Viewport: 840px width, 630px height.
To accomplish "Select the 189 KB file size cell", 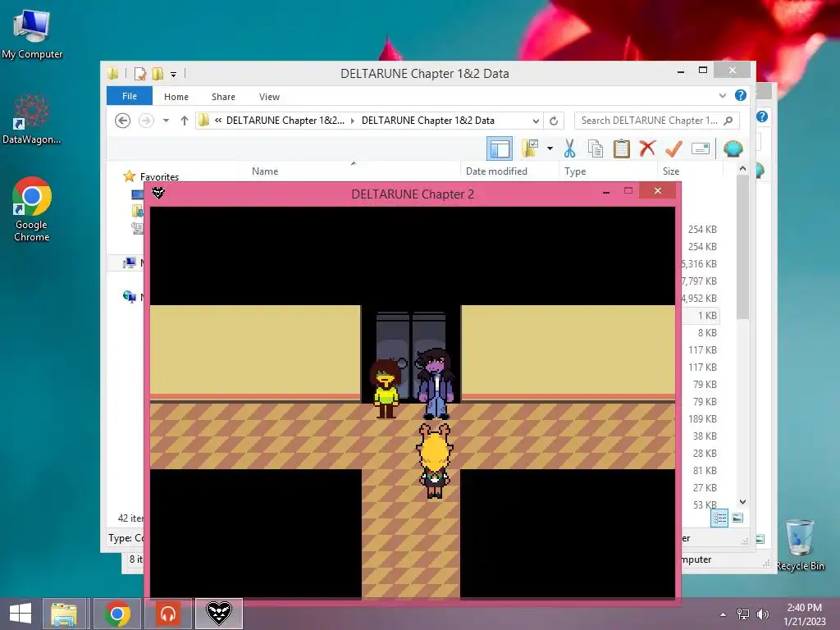I will click(x=702, y=419).
